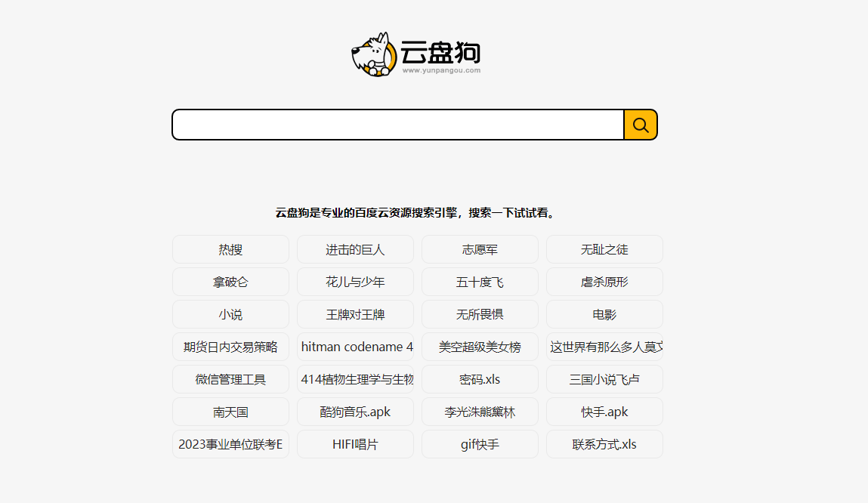Open the 联系方式.xls search tag

coord(604,444)
